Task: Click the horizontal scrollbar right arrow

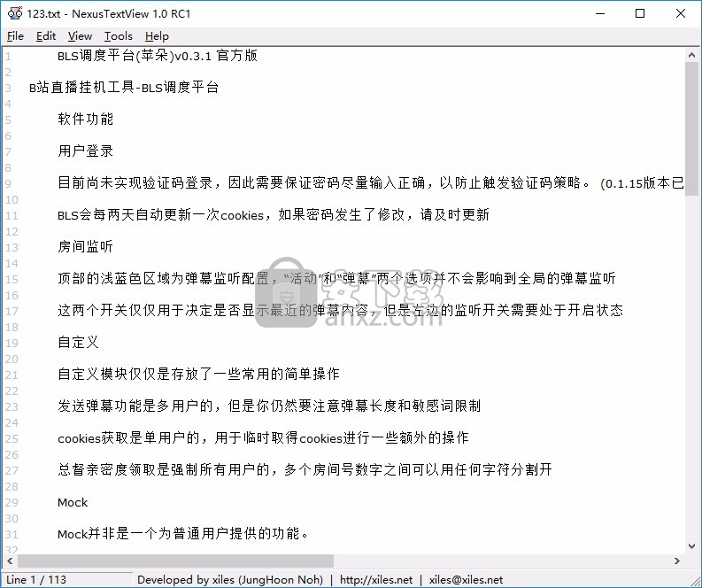Action: [x=676, y=561]
